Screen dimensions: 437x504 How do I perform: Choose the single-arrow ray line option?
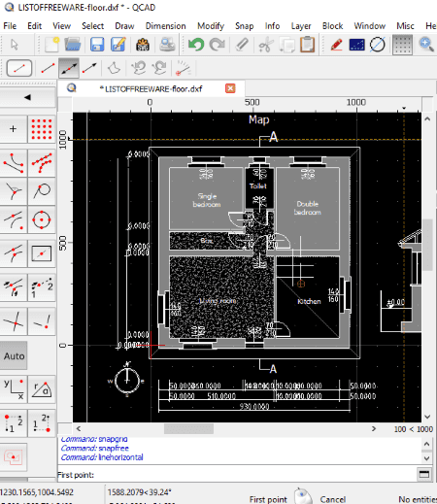point(89,68)
